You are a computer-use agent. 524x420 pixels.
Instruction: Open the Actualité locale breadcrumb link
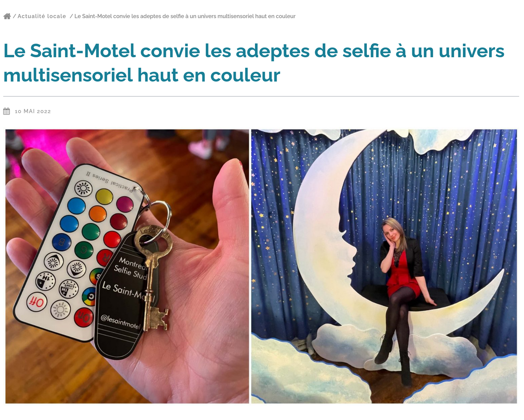click(x=42, y=16)
